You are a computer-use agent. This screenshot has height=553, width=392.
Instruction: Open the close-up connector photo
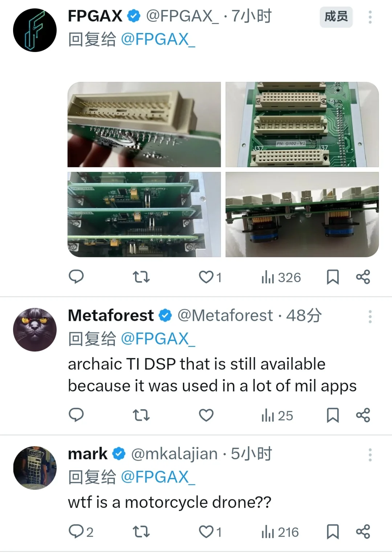144,124
